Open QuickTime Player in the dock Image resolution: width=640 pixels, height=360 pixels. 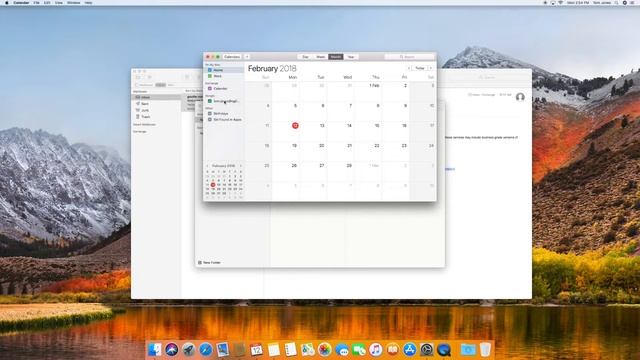coord(444,349)
